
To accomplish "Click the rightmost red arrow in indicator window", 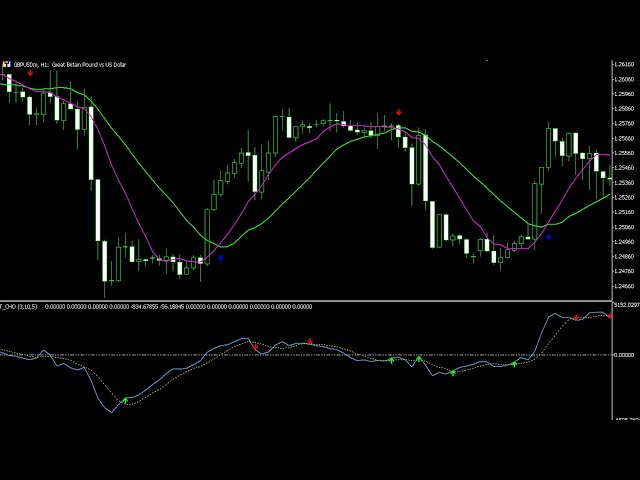I will (x=609, y=316).
